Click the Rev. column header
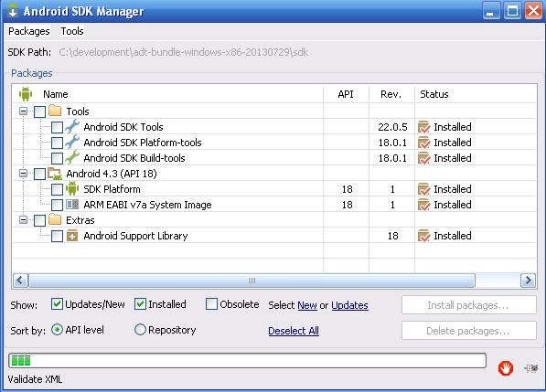This screenshot has height=392, width=546. click(391, 94)
